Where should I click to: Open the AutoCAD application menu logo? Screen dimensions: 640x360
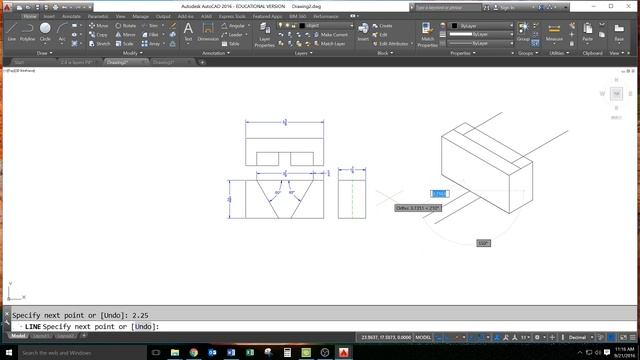7,7
